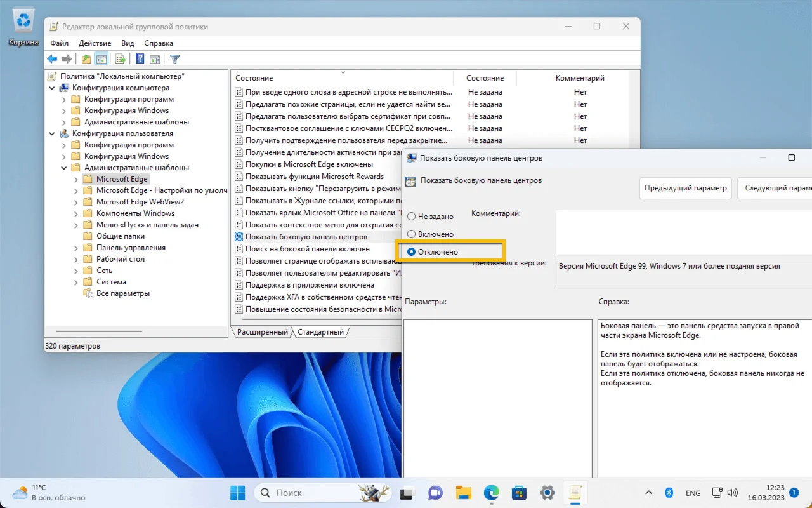Sort by the 'Состояние' status column header
The width and height of the screenshot is (812, 508).
pyautogui.click(x=485, y=78)
